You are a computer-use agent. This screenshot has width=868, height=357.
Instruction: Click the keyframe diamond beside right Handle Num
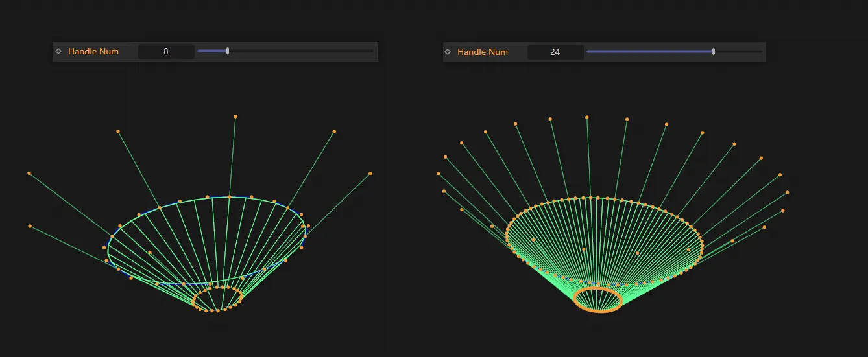(448, 52)
